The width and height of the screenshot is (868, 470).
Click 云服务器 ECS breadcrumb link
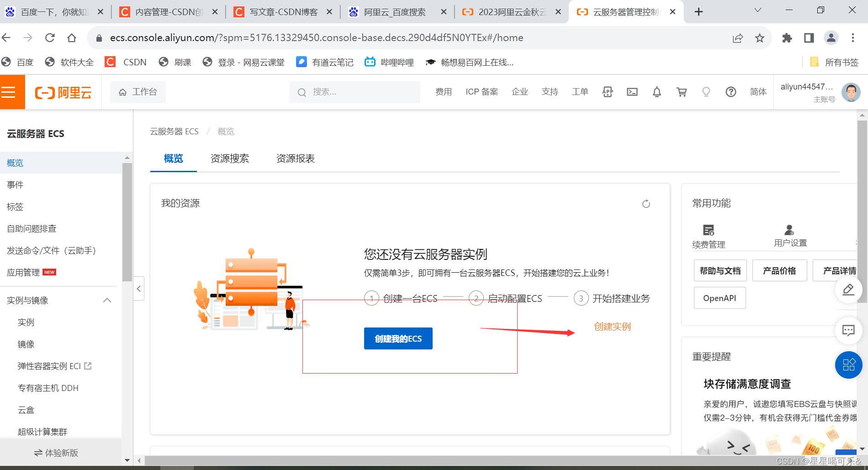[x=174, y=132]
